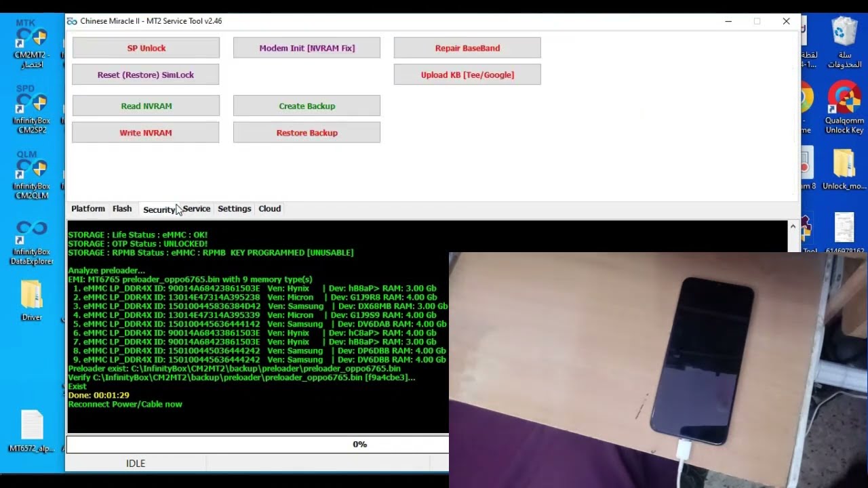Click the RPMB KEY PROGRAMMED log line
This screenshot has width=868, height=488.
(x=211, y=252)
